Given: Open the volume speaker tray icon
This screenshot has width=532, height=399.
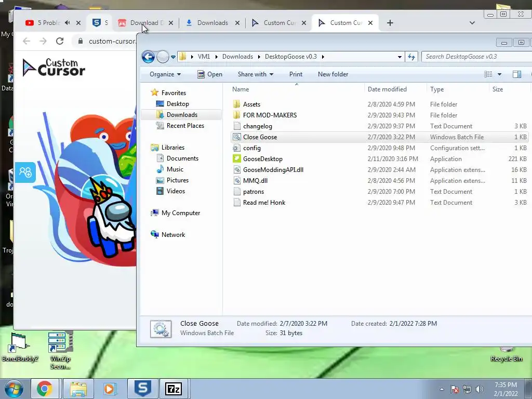Looking at the screenshot, I should (480, 389).
